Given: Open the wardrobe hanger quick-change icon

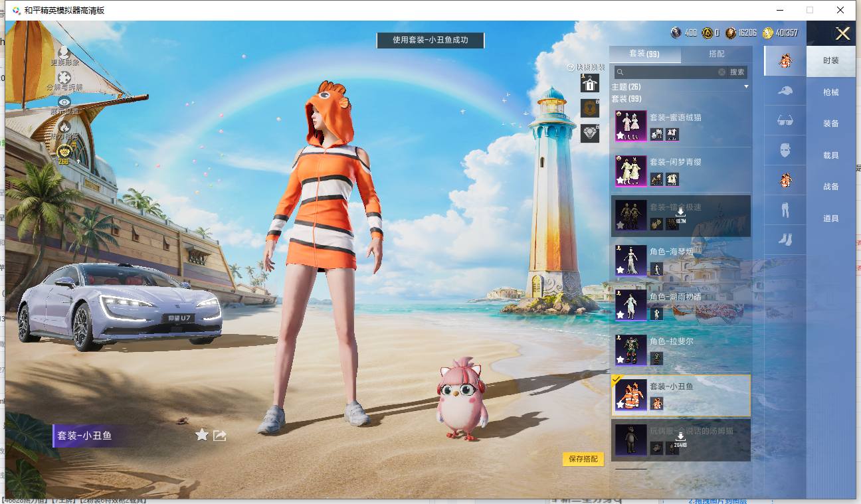Looking at the screenshot, I should click(590, 83).
